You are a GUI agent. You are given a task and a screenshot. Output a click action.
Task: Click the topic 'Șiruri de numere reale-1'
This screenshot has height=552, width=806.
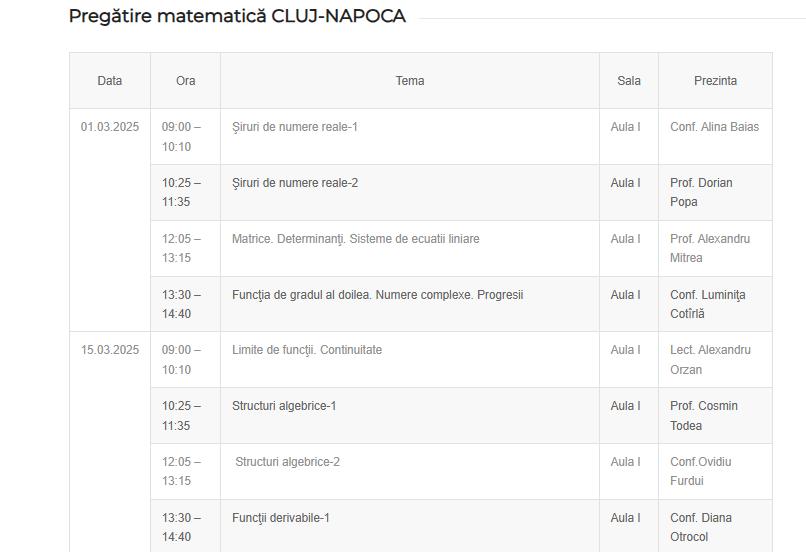tap(295, 127)
